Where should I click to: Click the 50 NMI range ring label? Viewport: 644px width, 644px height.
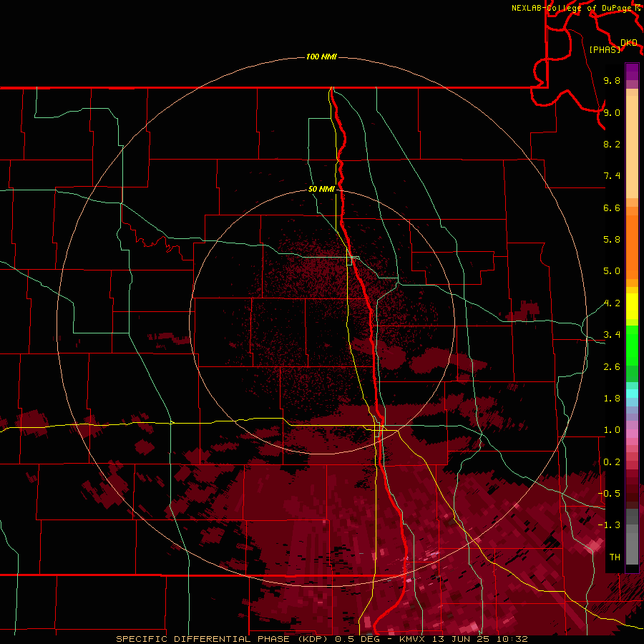(321, 189)
